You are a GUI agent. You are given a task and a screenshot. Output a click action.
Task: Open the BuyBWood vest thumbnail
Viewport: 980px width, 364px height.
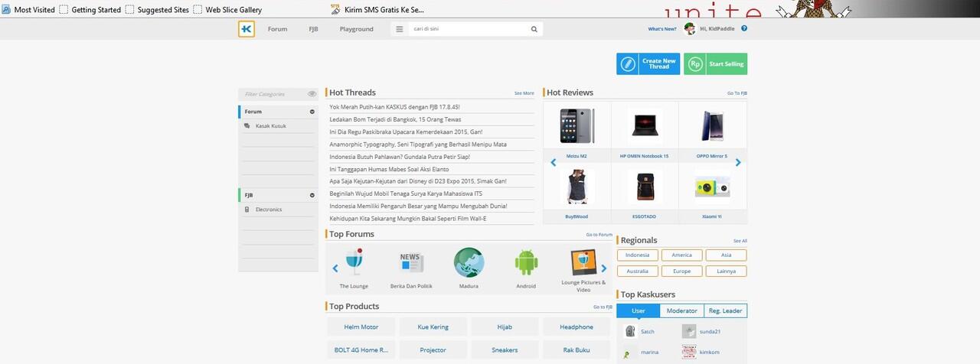pyautogui.click(x=577, y=187)
